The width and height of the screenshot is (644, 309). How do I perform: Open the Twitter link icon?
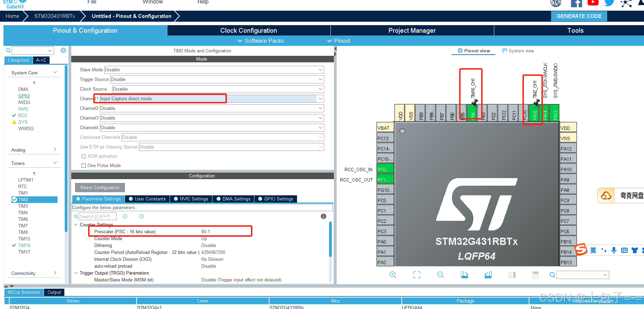click(610, 3)
